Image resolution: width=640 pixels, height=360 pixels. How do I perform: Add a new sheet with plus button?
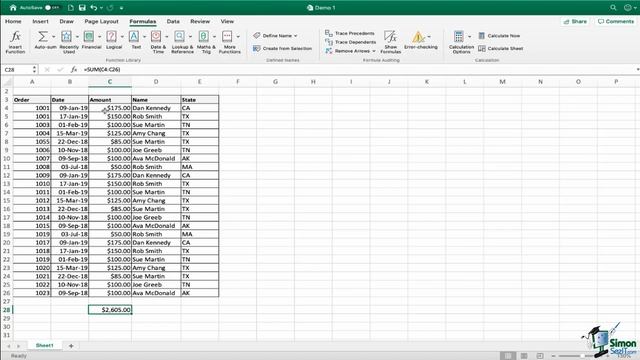coord(71,346)
